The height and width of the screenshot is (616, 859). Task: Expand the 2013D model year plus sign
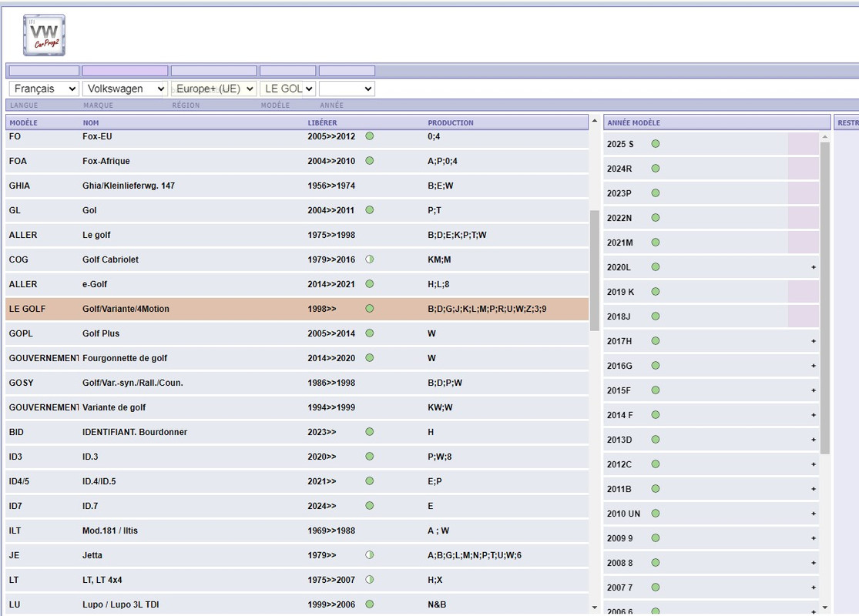click(814, 440)
